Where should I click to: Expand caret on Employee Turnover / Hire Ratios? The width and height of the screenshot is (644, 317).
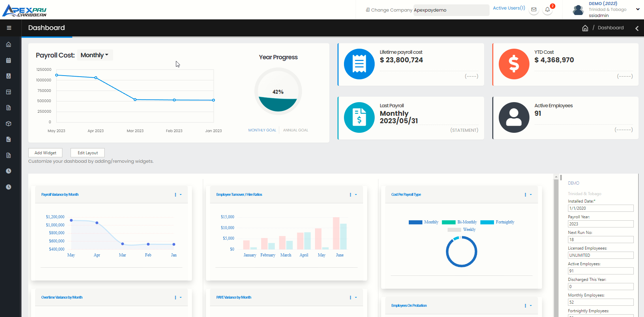pos(356,195)
